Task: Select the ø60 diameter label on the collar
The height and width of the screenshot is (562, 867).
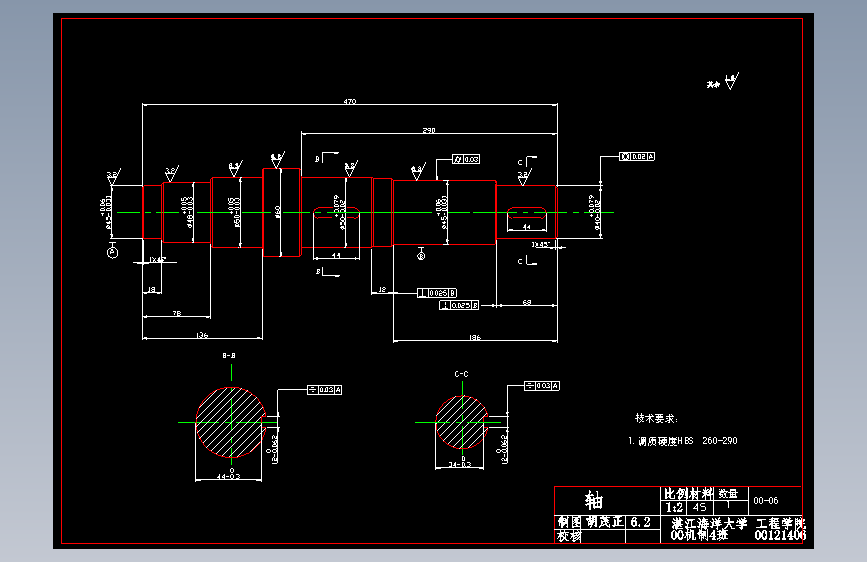Action: [278, 212]
